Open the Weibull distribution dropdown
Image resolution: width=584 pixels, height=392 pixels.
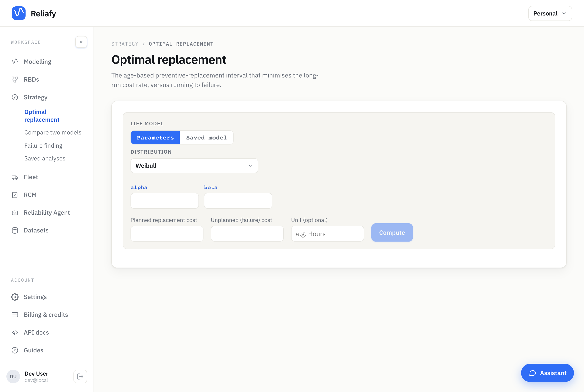[x=194, y=165]
